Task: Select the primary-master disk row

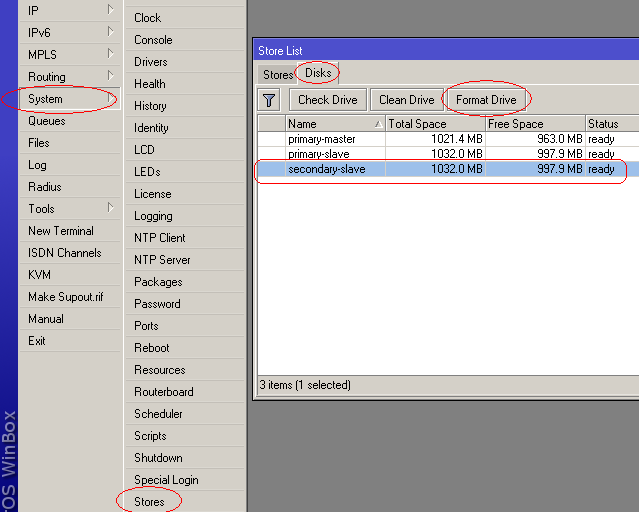Action: (321, 139)
